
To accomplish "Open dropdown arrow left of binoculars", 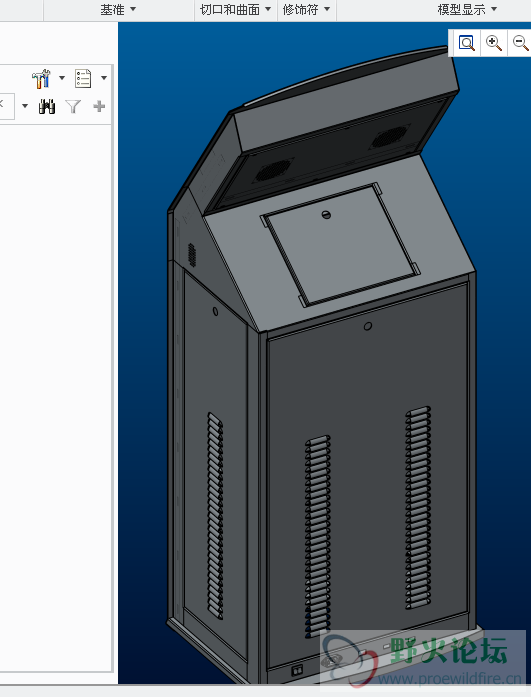I will (x=25, y=106).
